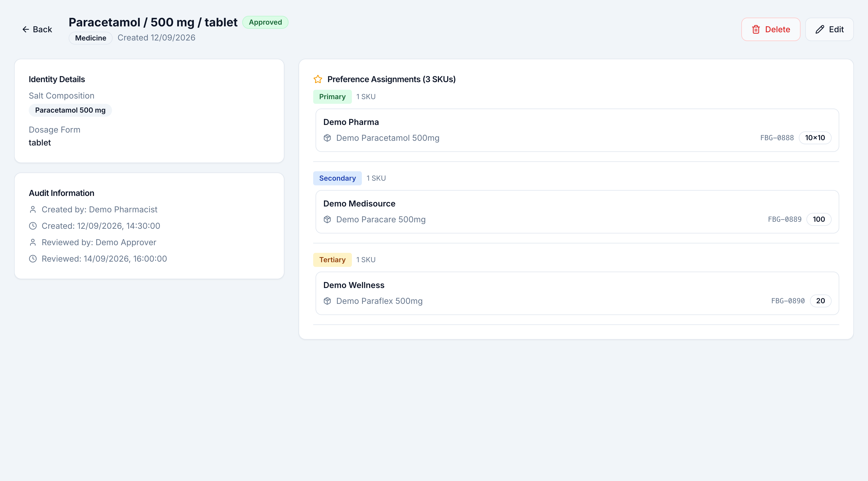Click the Created 12/09/2026 header text

156,38
